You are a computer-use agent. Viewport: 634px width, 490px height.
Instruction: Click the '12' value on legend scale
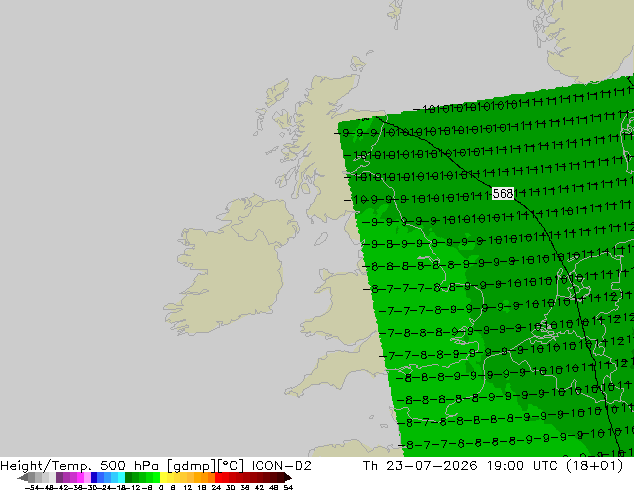coord(187,487)
